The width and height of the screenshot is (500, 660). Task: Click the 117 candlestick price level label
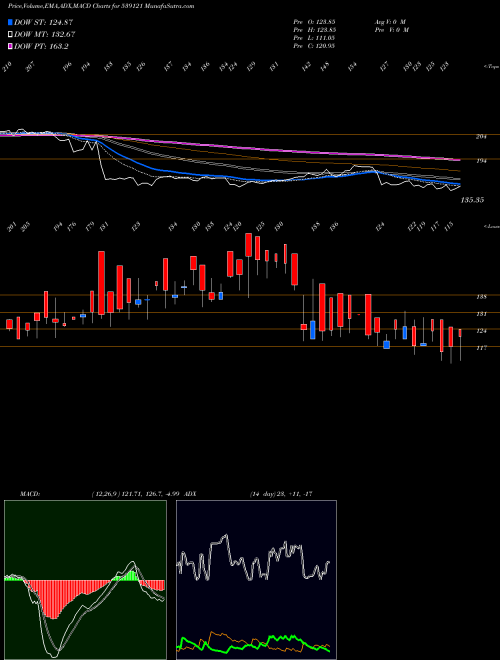(x=481, y=348)
